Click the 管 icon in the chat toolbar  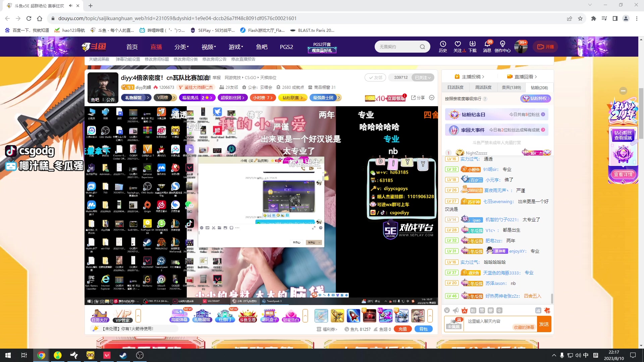482,310
